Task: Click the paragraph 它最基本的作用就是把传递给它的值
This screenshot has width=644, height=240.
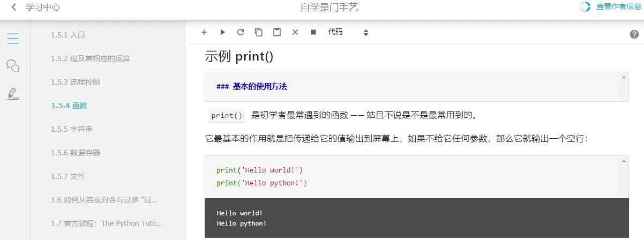Action: (396, 139)
